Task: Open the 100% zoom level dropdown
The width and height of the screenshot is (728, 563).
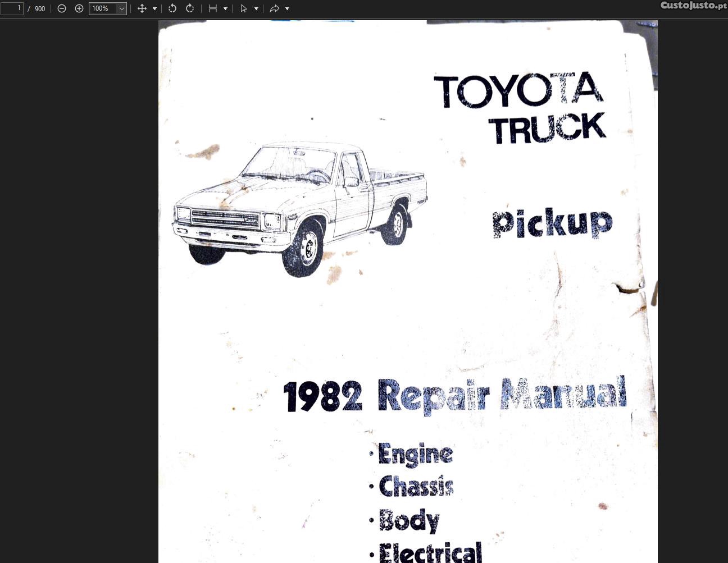Action: tap(121, 8)
